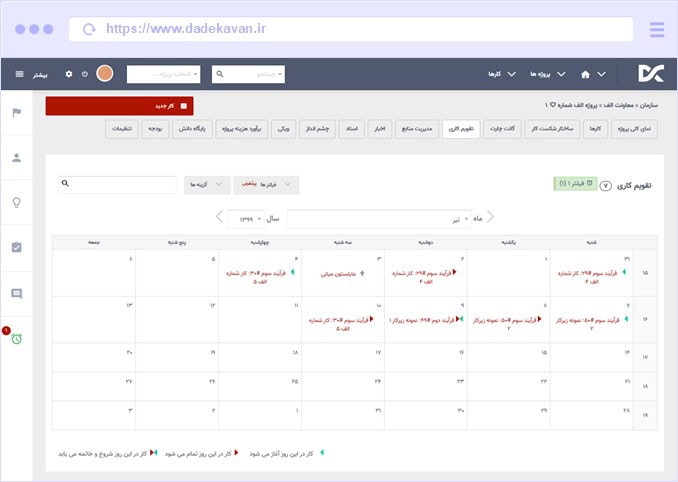Click the magnifier in calendar search field
The width and height of the screenshot is (678, 482).
[65, 183]
